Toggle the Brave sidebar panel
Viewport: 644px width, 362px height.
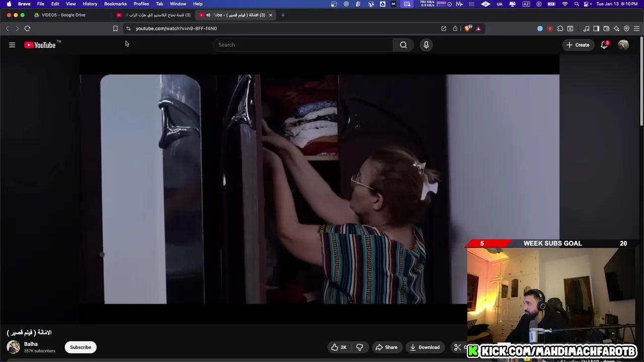(596, 29)
